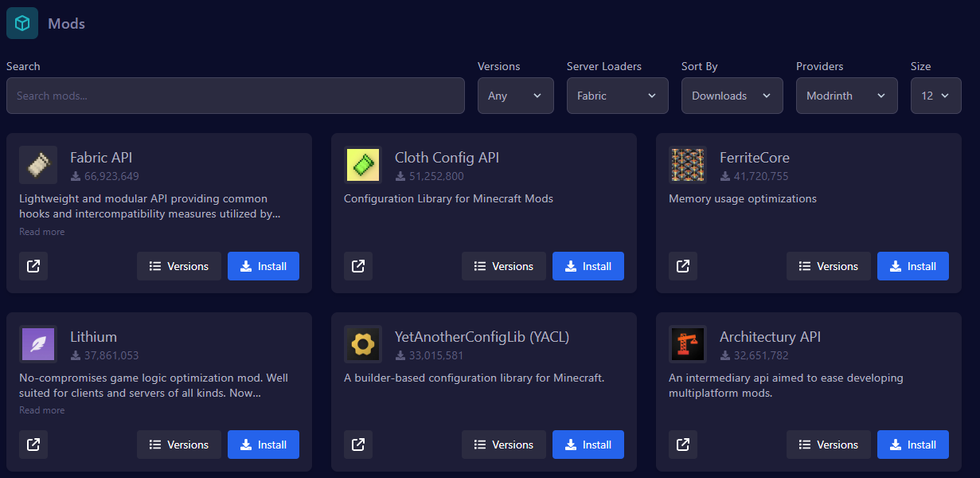View Versions of Fabric API
The image size is (980, 478).
(x=179, y=266)
